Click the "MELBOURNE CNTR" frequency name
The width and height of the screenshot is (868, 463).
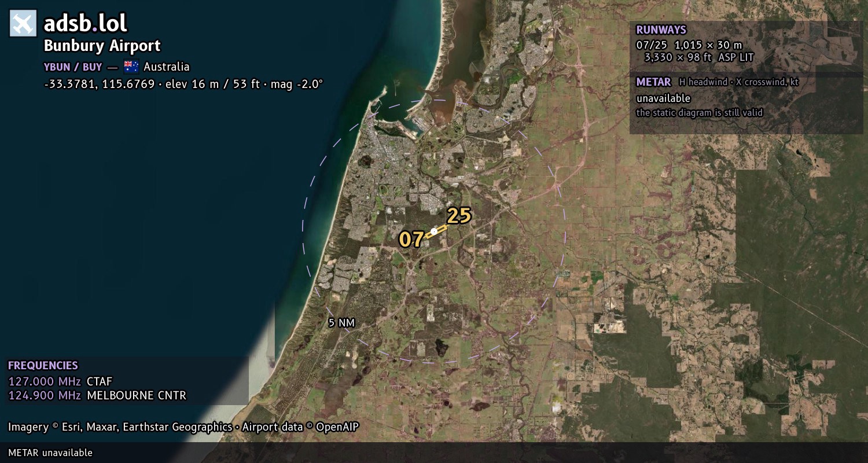point(137,396)
